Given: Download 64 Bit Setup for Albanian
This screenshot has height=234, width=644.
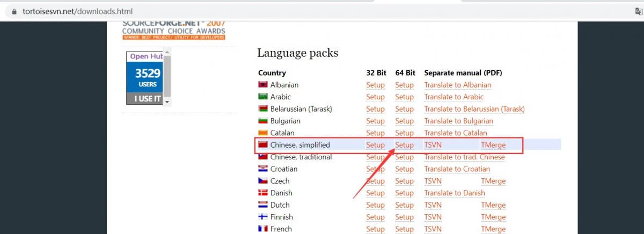Looking at the screenshot, I should (404, 85).
